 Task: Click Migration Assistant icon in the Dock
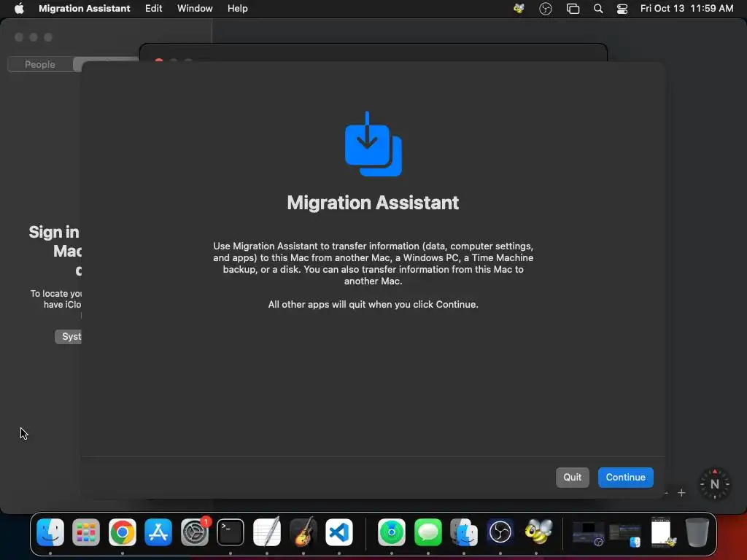[464, 532]
